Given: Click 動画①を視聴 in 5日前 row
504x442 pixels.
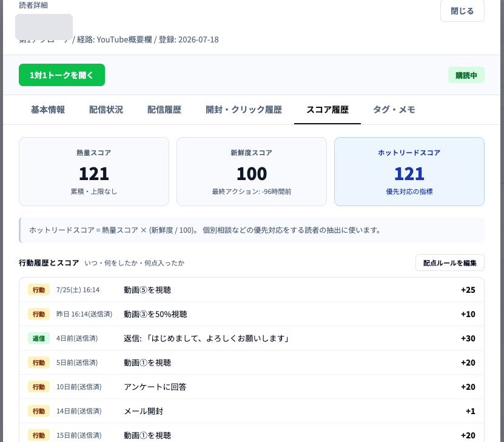Looking at the screenshot, I should [147, 363].
